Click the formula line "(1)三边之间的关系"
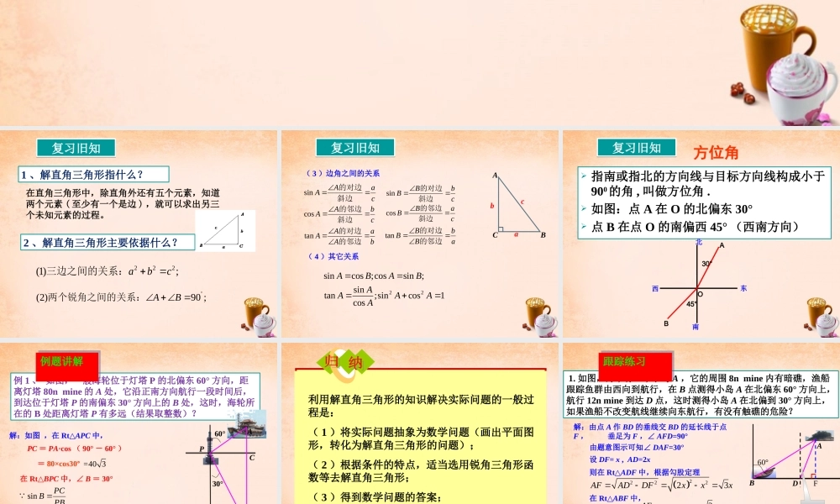840x504 pixels. point(108,271)
